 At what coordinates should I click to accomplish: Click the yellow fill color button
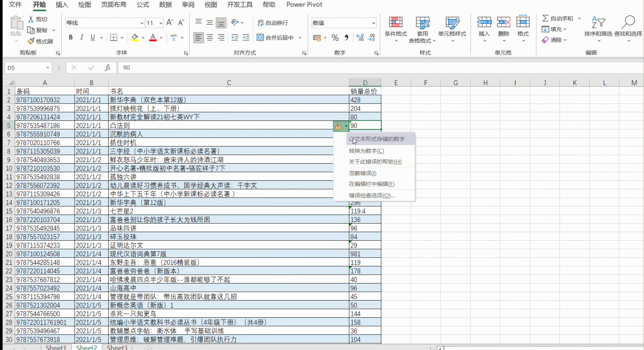coord(134,38)
